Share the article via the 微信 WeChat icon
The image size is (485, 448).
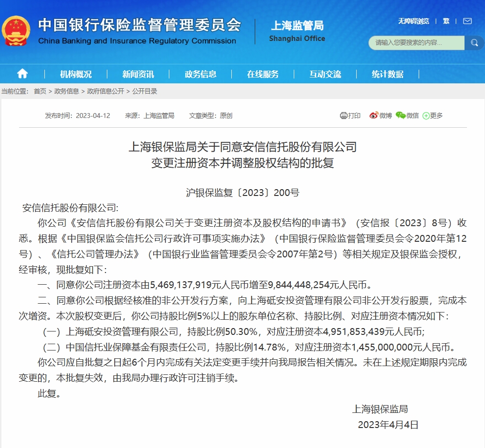400,116
